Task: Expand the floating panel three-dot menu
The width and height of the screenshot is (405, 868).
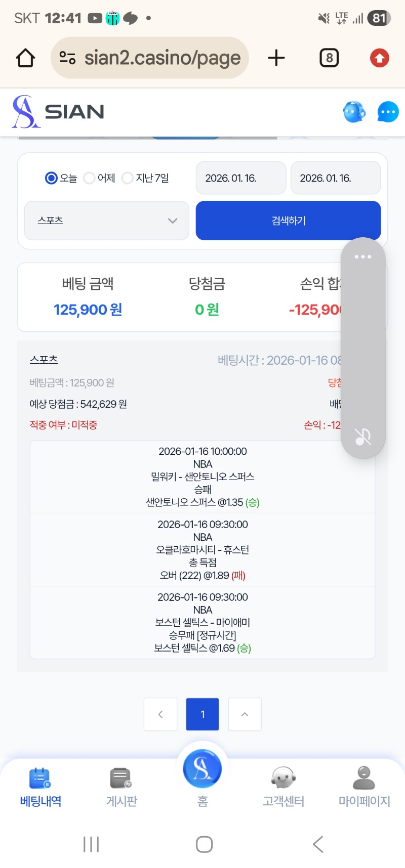Action: click(x=363, y=257)
